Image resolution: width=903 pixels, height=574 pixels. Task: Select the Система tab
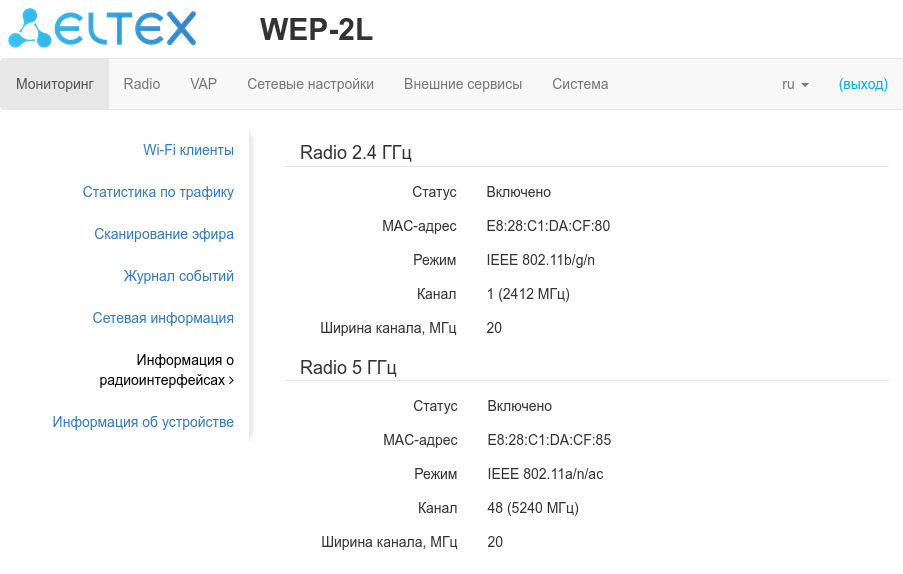pyautogui.click(x=580, y=84)
